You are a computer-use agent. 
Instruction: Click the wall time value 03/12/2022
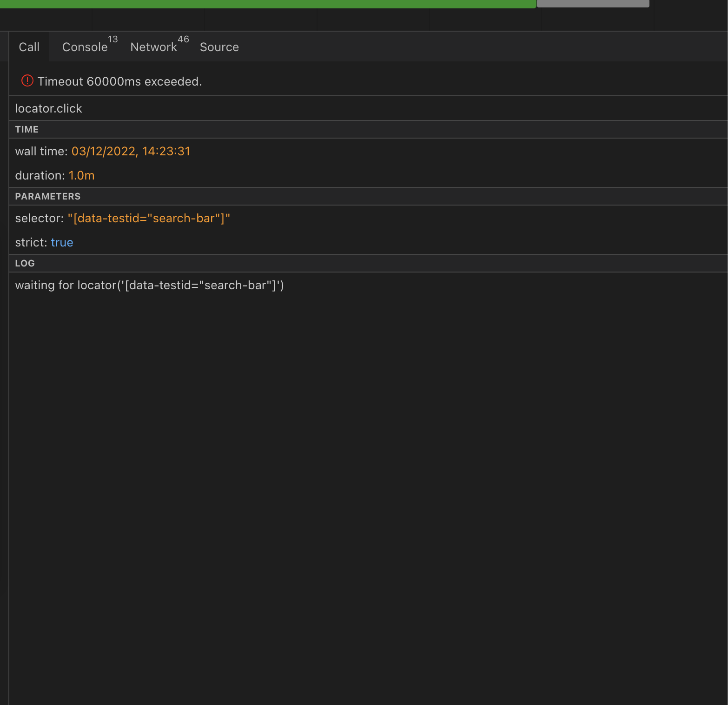131,151
